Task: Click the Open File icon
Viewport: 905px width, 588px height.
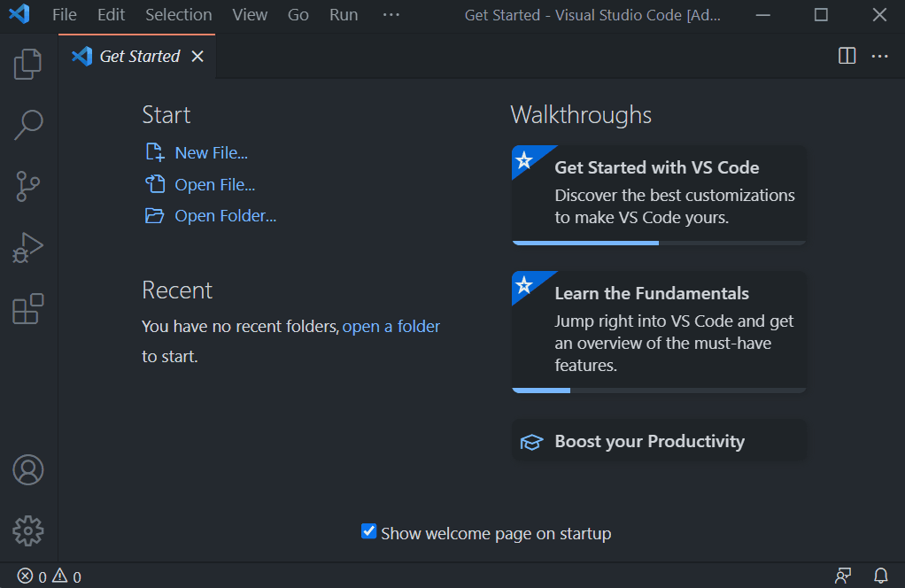Action: click(x=155, y=184)
